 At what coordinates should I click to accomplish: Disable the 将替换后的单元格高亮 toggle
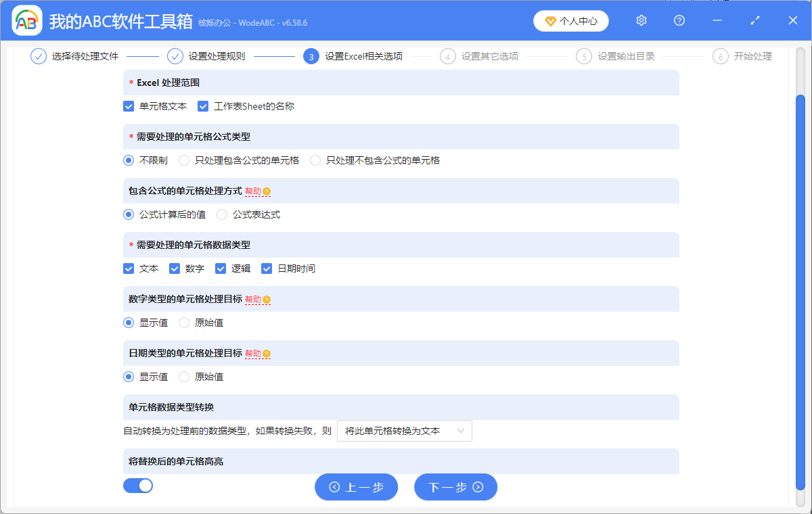138,485
